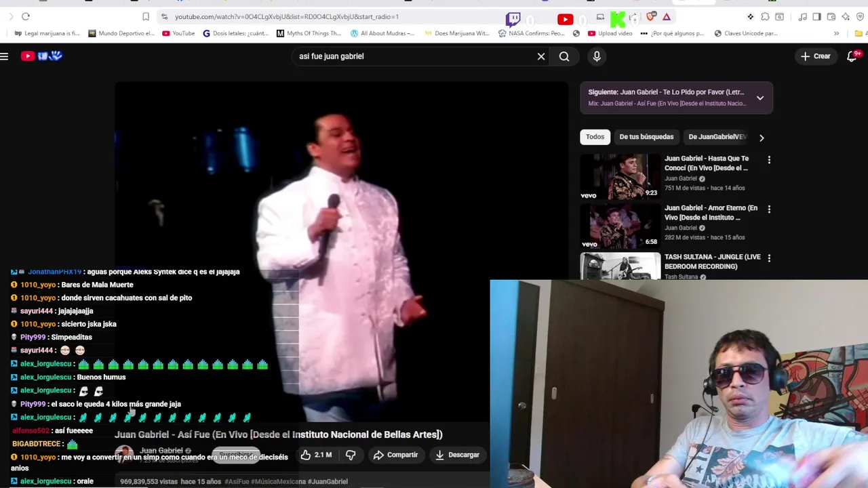Select the youtube.com address bar URL
868x488 pixels.
pyautogui.click(x=286, y=16)
